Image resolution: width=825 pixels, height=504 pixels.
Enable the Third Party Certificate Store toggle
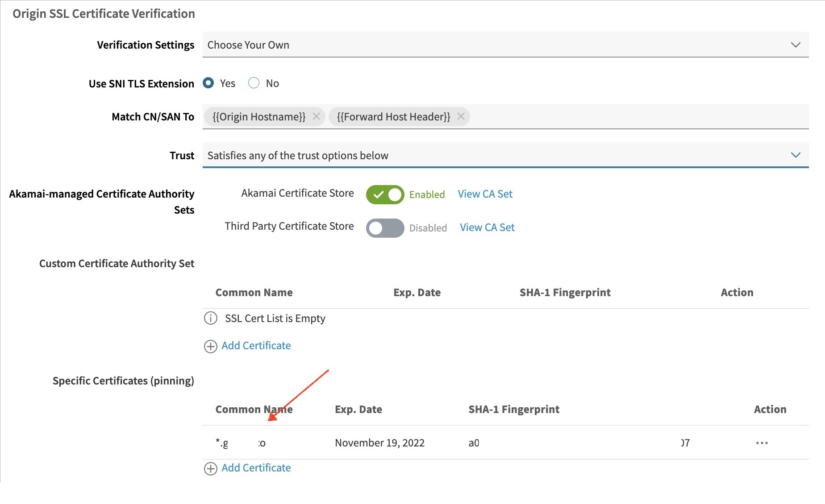tap(385, 228)
